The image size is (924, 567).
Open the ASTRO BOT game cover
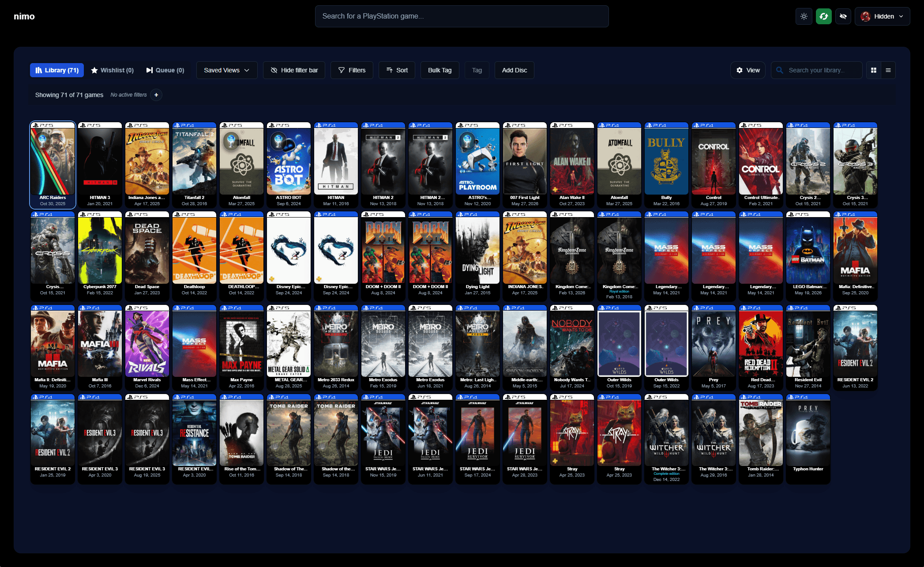point(289,160)
